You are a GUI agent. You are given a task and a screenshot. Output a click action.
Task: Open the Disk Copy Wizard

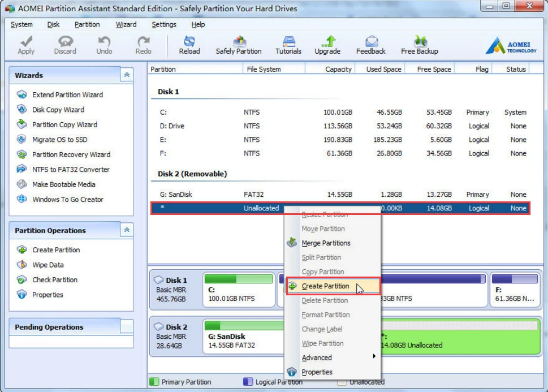58,110
